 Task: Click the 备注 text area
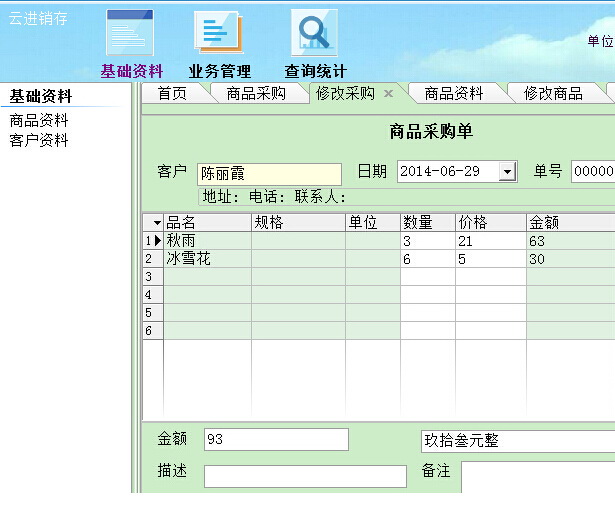click(538, 477)
